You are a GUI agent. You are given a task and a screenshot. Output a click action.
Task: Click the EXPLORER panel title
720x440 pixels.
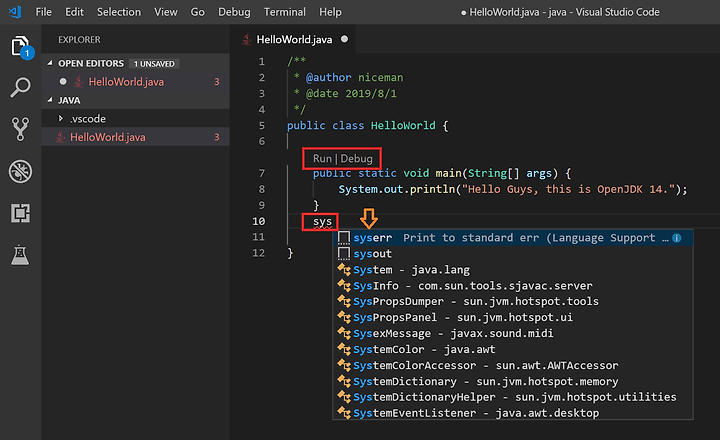coord(79,39)
